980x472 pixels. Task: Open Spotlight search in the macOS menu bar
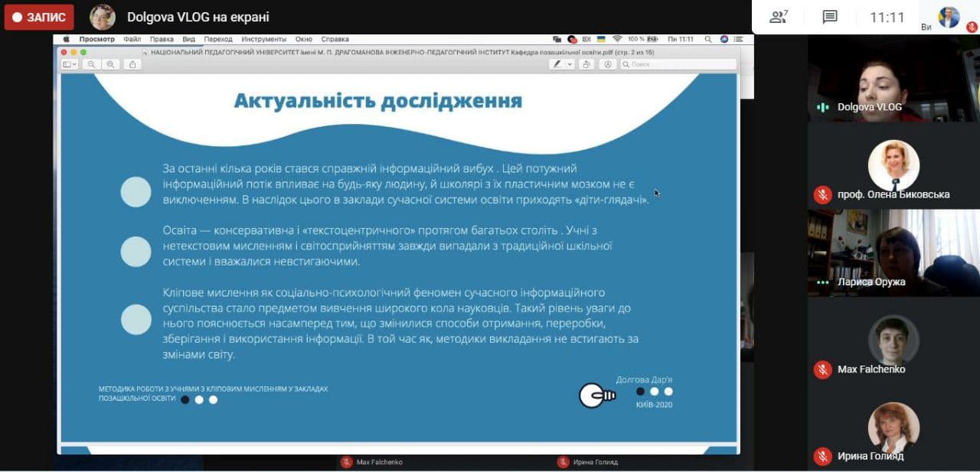[707, 39]
